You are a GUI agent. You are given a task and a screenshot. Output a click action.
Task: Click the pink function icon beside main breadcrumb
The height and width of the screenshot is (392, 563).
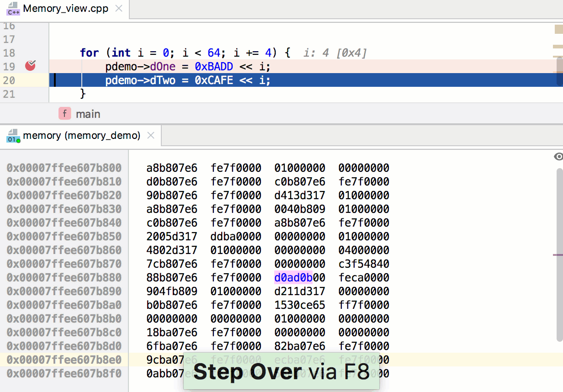click(64, 113)
